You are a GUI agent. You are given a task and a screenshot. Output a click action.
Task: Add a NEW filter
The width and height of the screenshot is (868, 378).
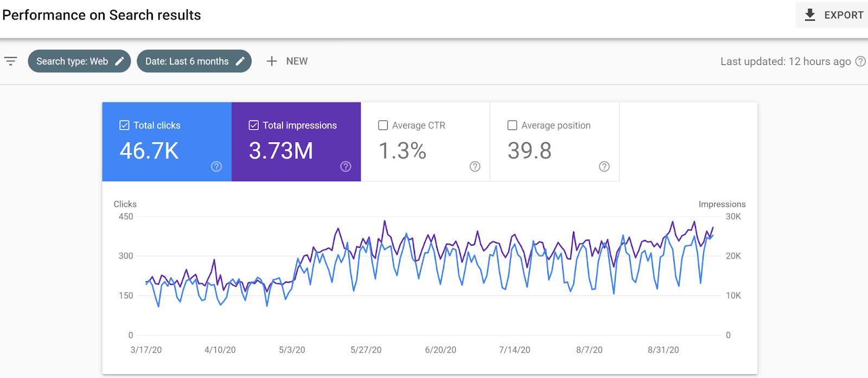(x=288, y=61)
